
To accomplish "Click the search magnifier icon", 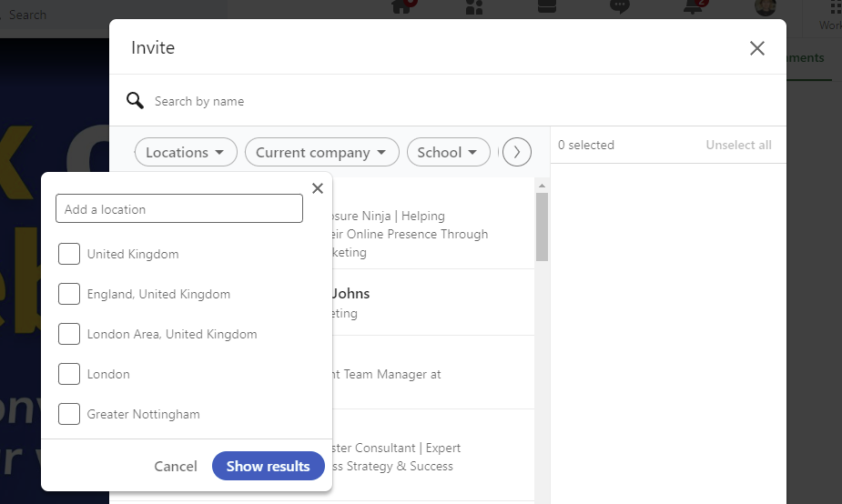I will (x=135, y=100).
